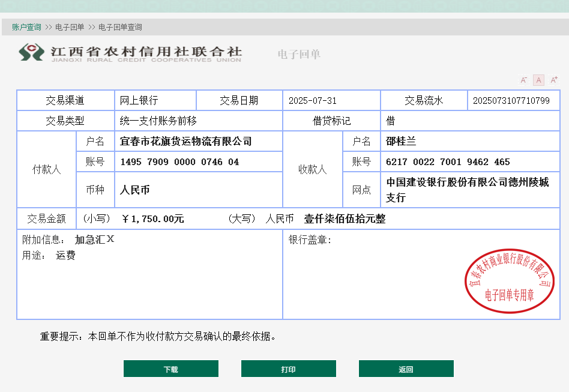Open the 账户查询 breadcrumb link

tap(26, 27)
